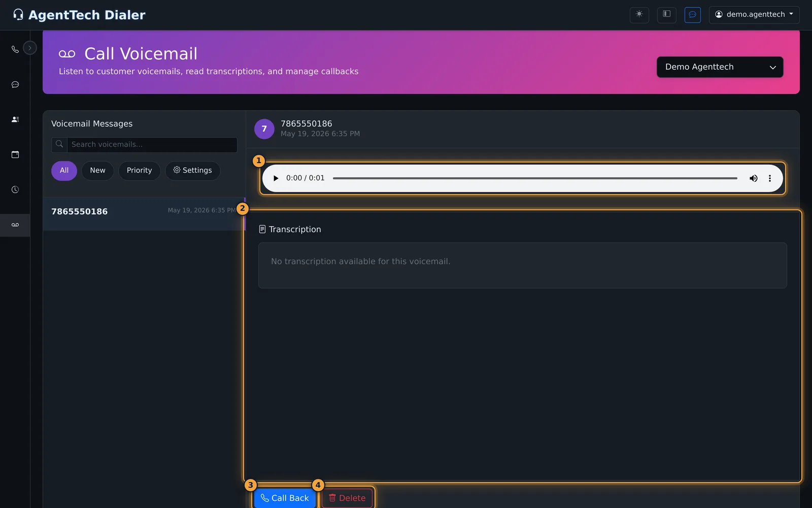
Task: Open the audio player more options menu
Action: [x=770, y=178]
